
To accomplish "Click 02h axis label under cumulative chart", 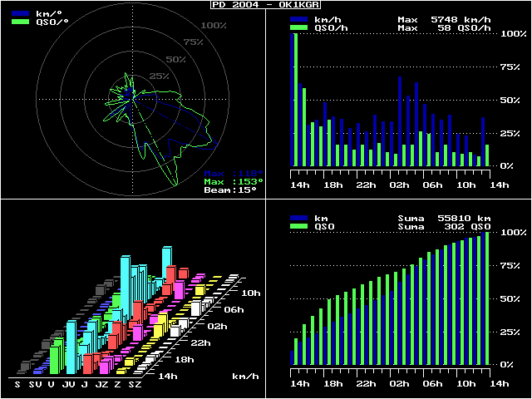I will point(400,384).
